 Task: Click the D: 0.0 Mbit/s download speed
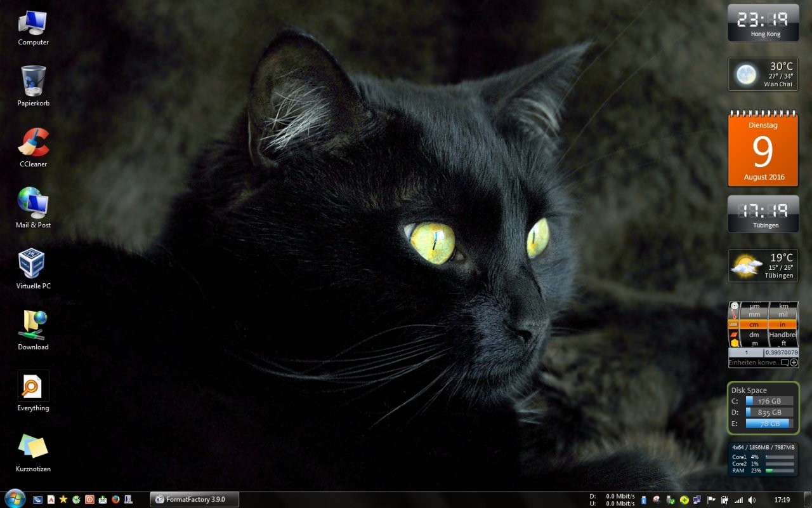612,496
